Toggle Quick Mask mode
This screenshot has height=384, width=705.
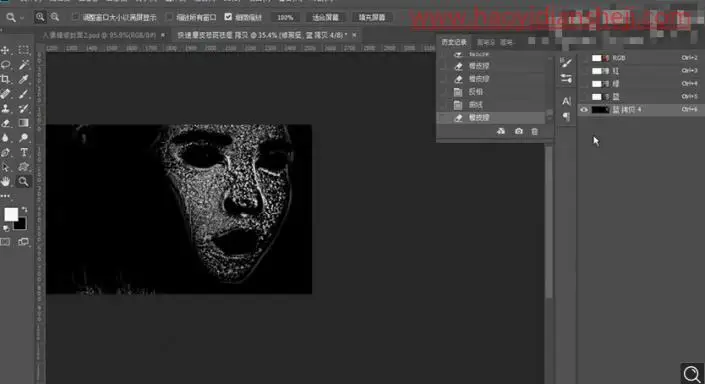(5, 242)
